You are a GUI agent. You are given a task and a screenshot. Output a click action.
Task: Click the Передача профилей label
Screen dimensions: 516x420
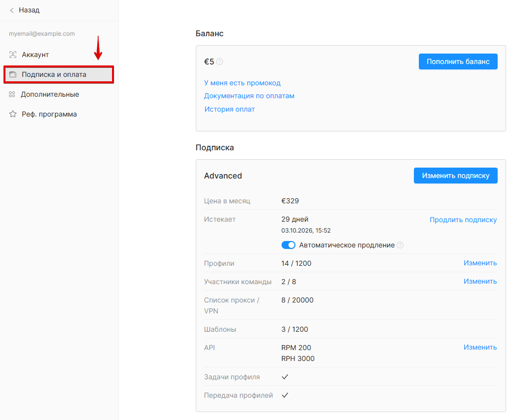(x=238, y=395)
